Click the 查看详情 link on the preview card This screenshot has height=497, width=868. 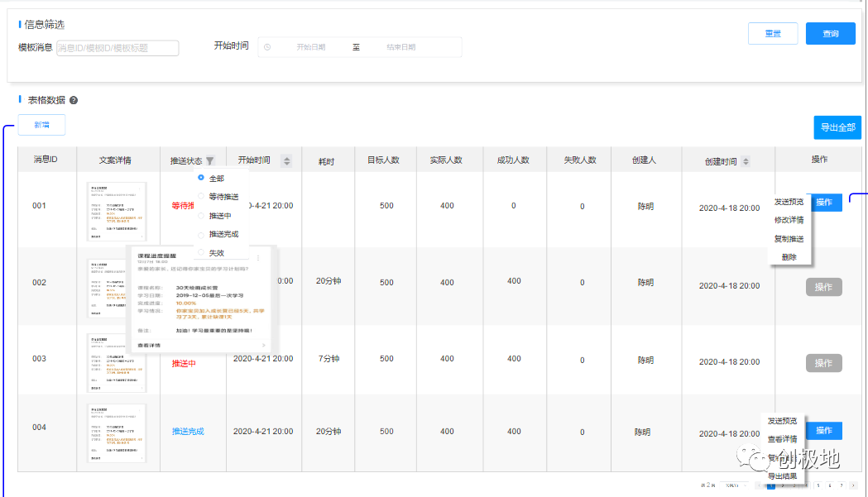point(149,346)
